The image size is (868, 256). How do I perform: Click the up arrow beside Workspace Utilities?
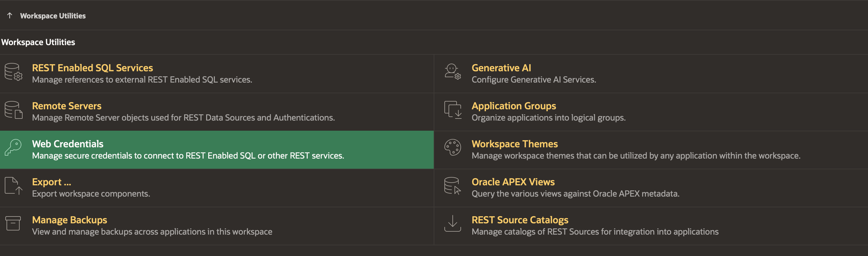(x=10, y=15)
